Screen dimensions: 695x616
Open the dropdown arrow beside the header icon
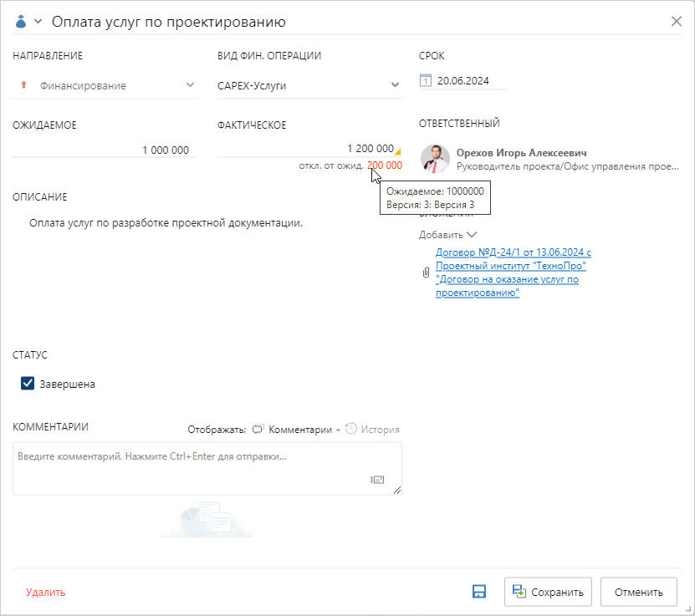[x=38, y=22]
